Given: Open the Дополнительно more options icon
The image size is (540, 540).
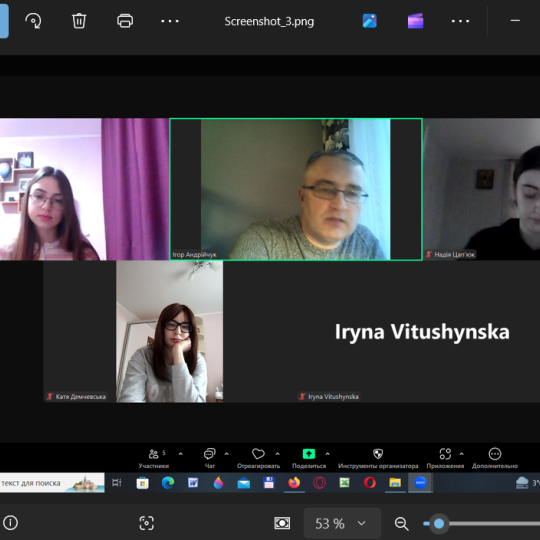Looking at the screenshot, I should [495, 454].
